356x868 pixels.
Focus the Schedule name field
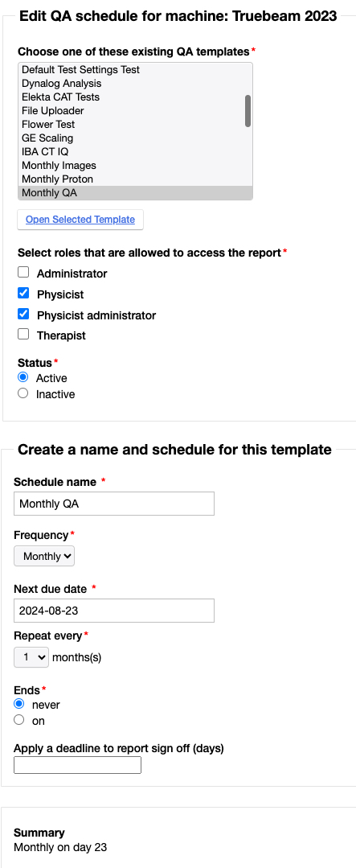(114, 504)
